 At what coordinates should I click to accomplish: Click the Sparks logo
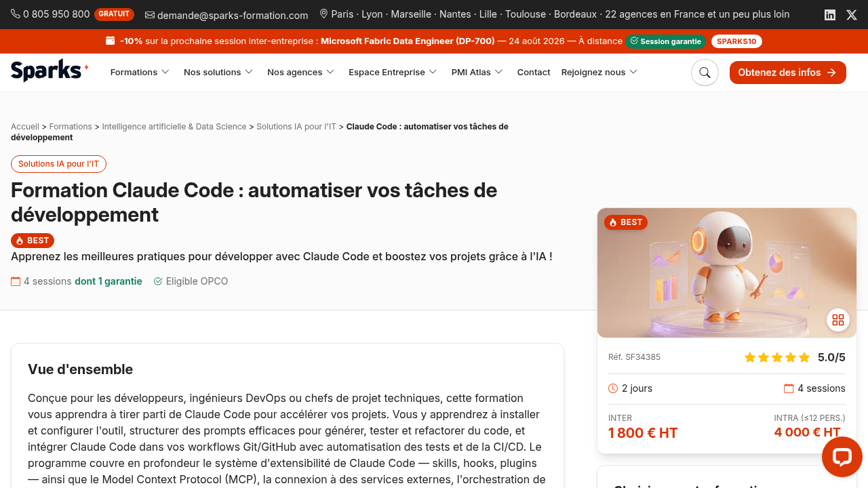pyautogui.click(x=50, y=70)
